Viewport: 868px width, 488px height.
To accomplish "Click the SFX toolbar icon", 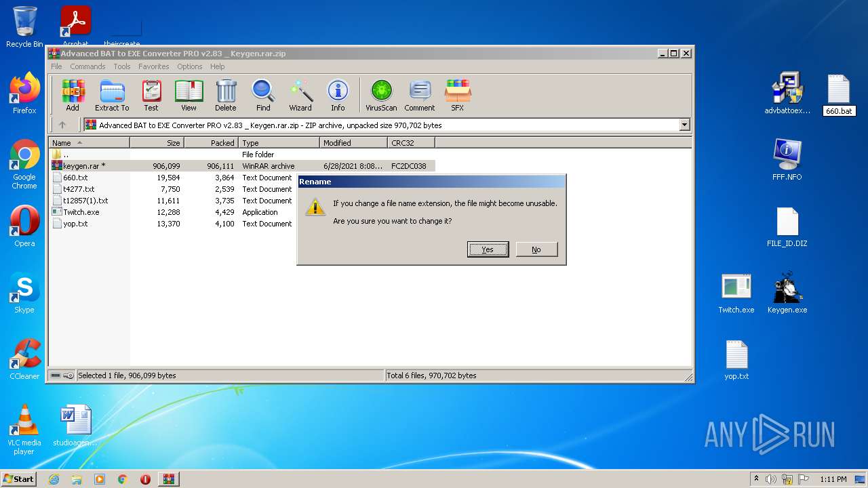I will pyautogui.click(x=458, y=95).
